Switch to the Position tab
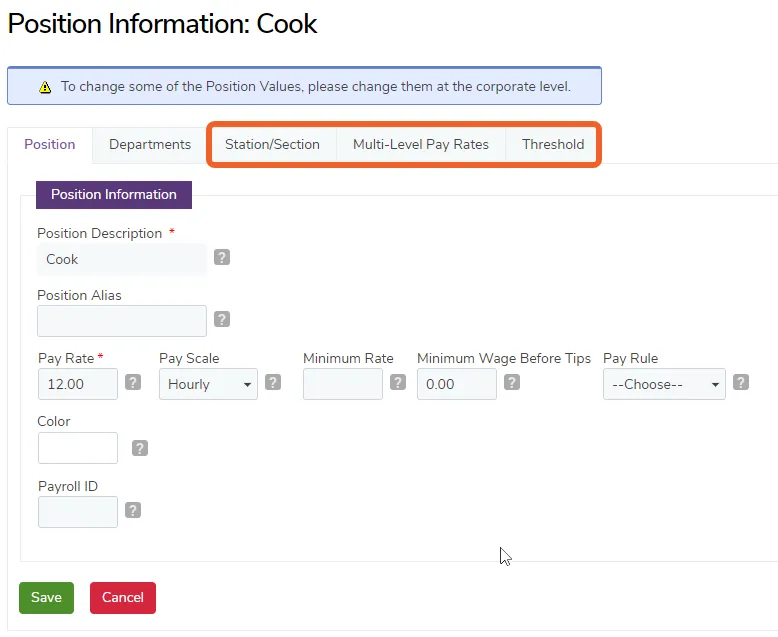This screenshot has width=778, height=637. pos(50,144)
